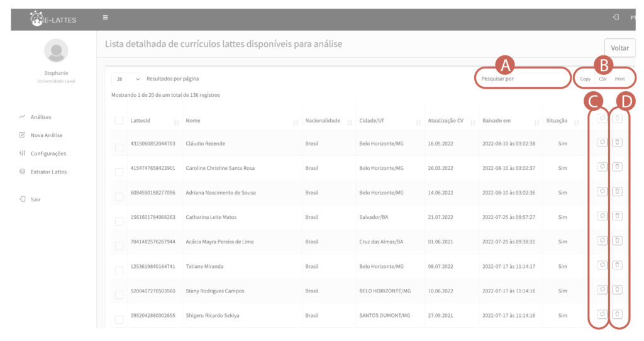Viewport: 644px width, 341px height.
Task: Click the hamburger menu icon in header
Action: point(106,18)
